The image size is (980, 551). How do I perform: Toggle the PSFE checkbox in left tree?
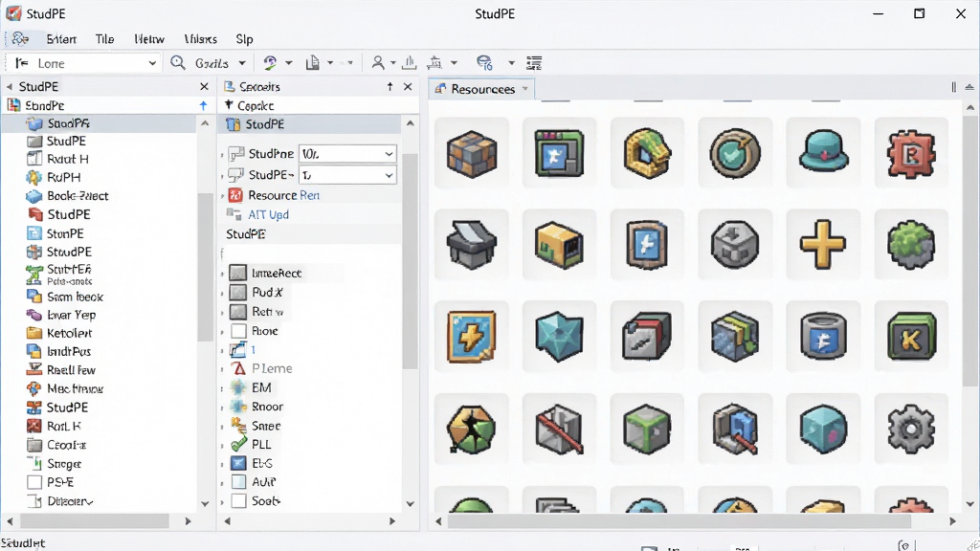(34, 482)
